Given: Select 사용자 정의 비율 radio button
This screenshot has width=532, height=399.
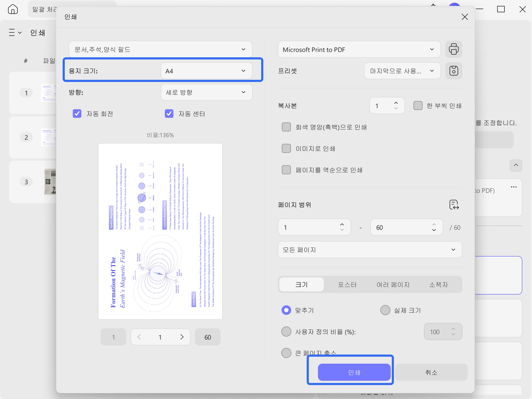Looking at the screenshot, I should (x=286, y=332).
